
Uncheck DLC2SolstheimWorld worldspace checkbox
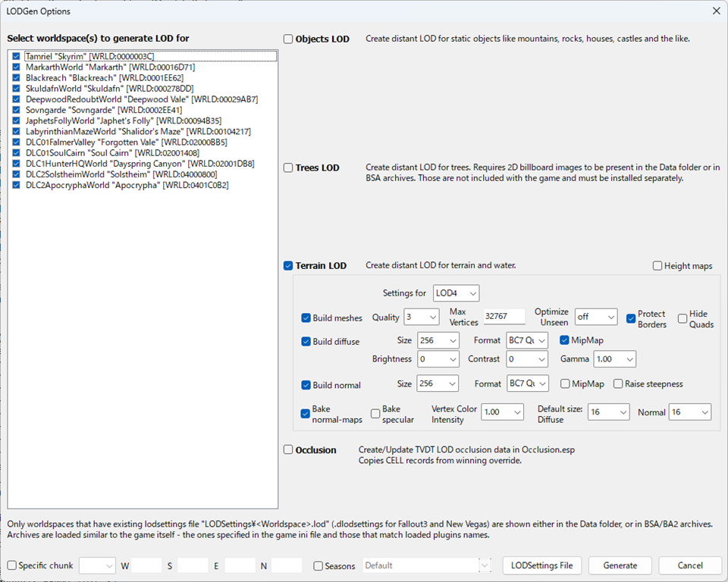[16, 174]
